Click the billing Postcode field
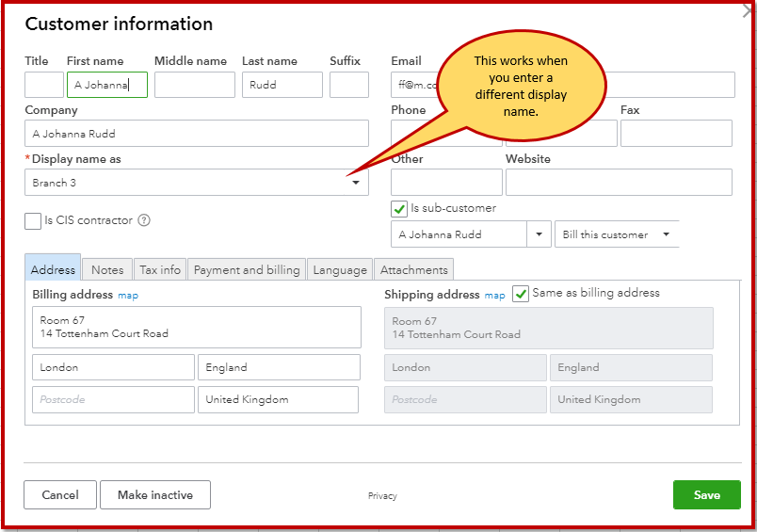 click(x=113, y=400)
